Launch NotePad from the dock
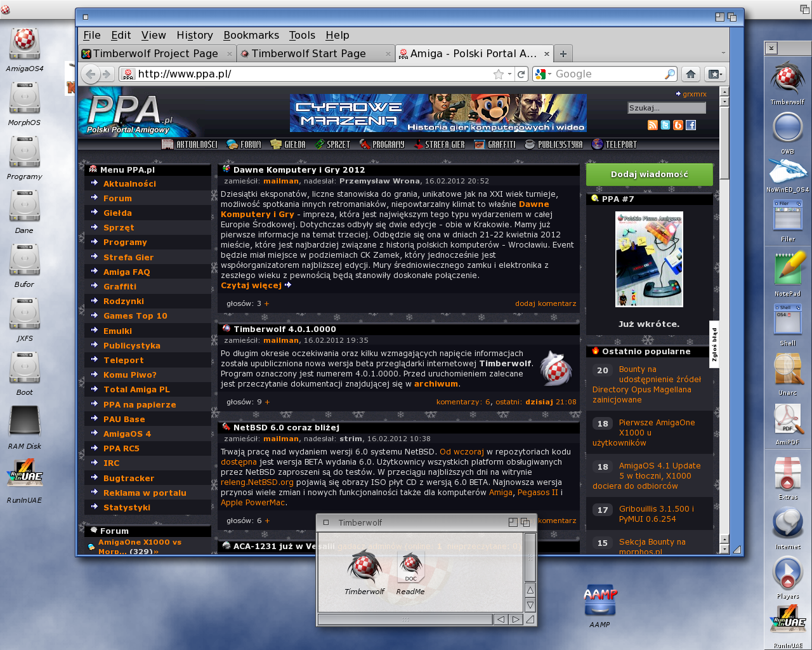The height and width of the screenshot is (650, 812). [787, 268]
